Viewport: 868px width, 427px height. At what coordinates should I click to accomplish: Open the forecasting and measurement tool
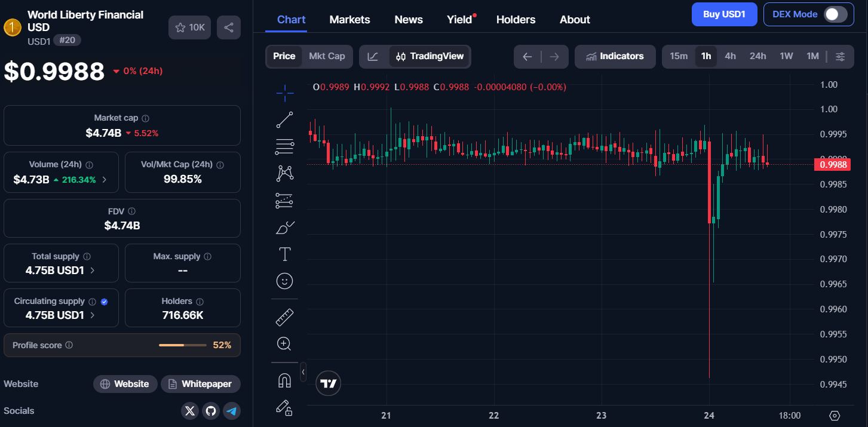coord(285,201)
